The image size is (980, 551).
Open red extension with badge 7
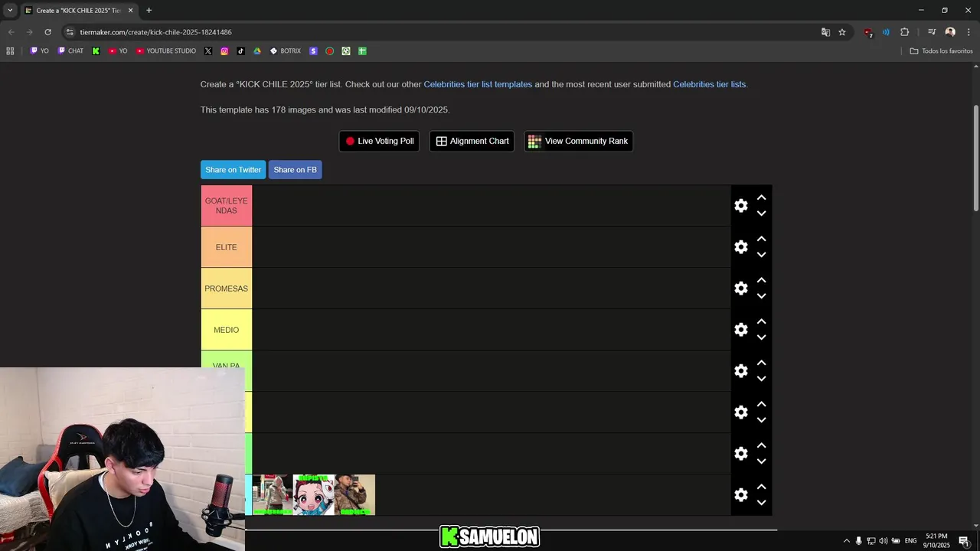click(867, 32)
